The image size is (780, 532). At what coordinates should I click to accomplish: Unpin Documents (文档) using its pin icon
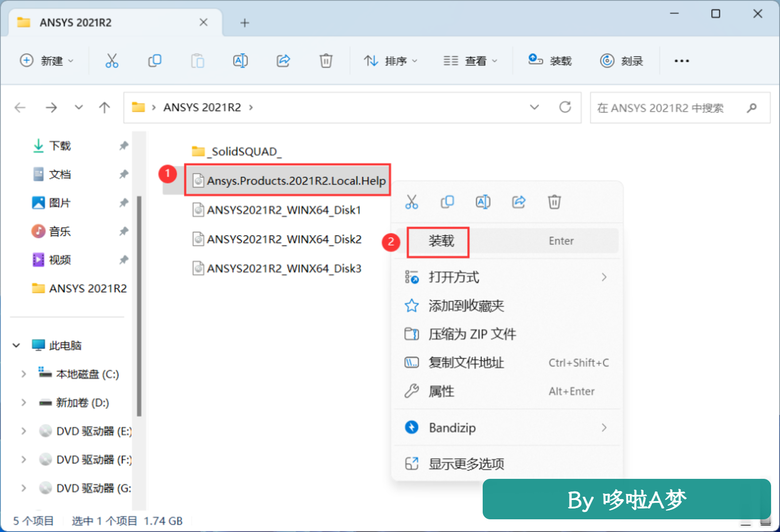[x=124, y=175]
